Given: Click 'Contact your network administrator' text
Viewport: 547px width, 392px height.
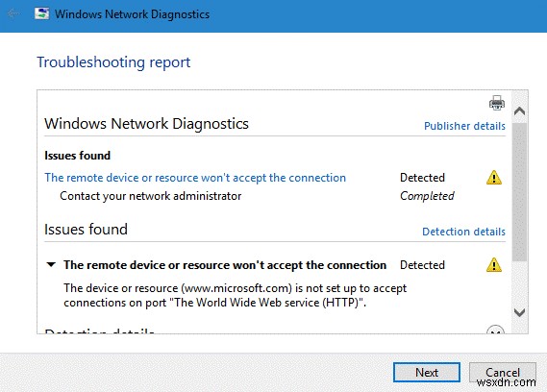Looking at the screenshot, I should tap(150, 196).
